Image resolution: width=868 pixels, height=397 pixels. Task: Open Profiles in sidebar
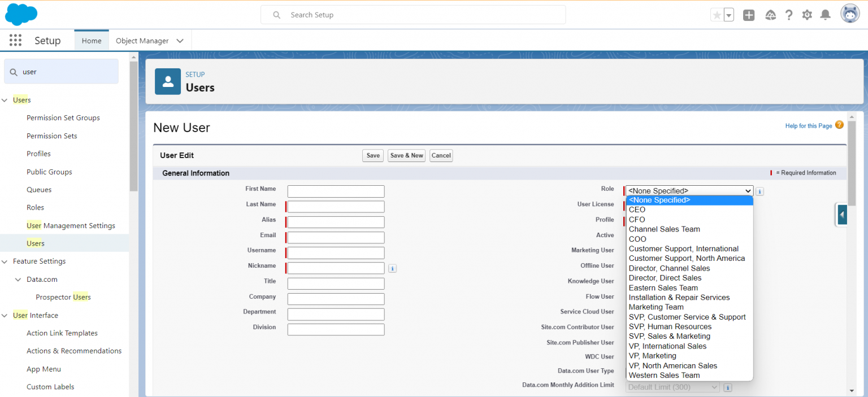click(38, 154)
